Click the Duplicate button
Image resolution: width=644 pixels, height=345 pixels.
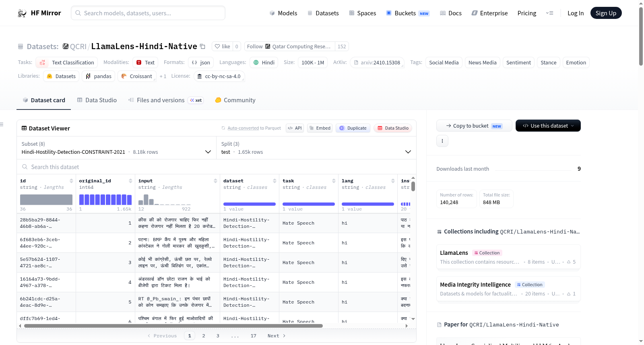pos(353,128)
